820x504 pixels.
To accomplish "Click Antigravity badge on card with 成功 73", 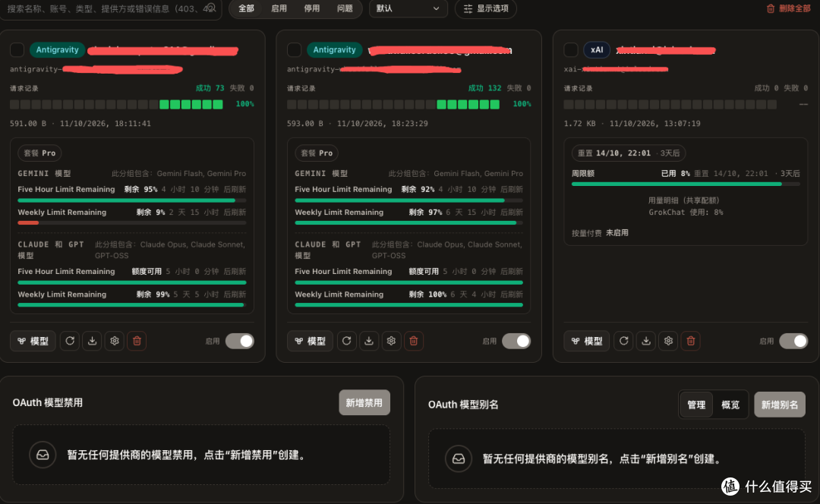I will [x=57, y=49].
